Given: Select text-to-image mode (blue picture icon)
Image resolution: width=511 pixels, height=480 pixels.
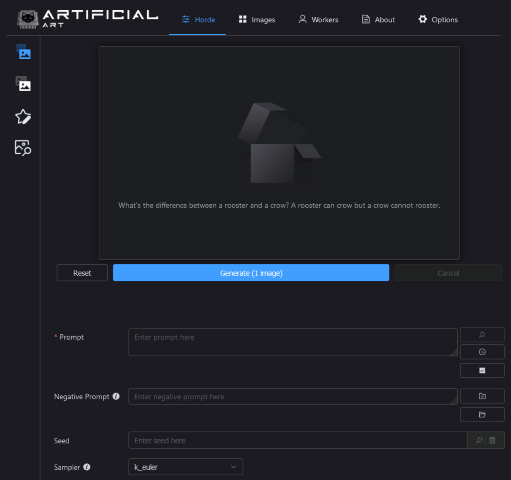Looking at the screenshot, I should pyautogui.click(x=24, y=52).
